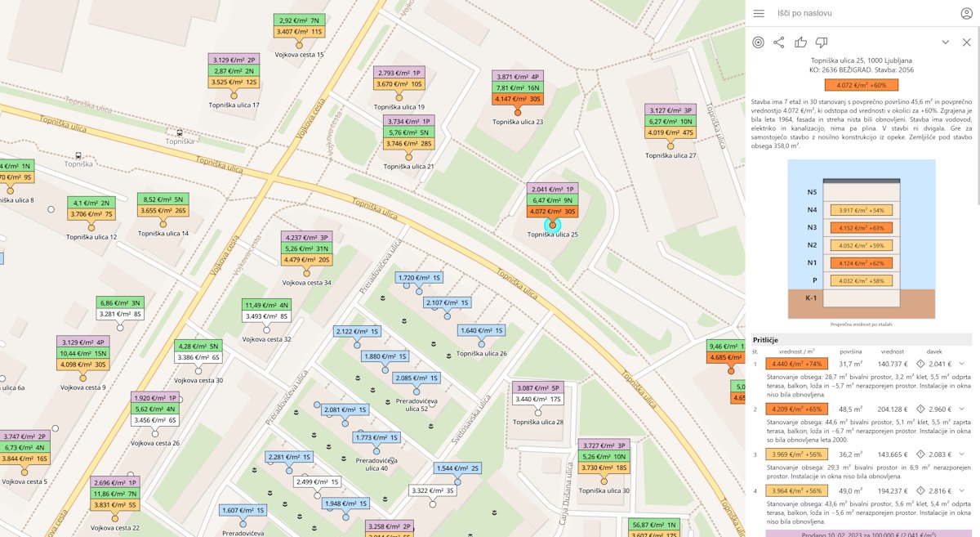Viewport: 980px width, 537px height.
Task: Click the apartment 1 badge 4.440 €/m² +74%
Action: pos(796,364)
